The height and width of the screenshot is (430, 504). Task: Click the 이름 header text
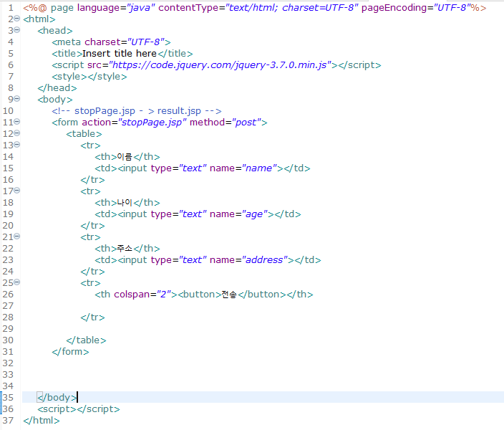coord(125,157)
